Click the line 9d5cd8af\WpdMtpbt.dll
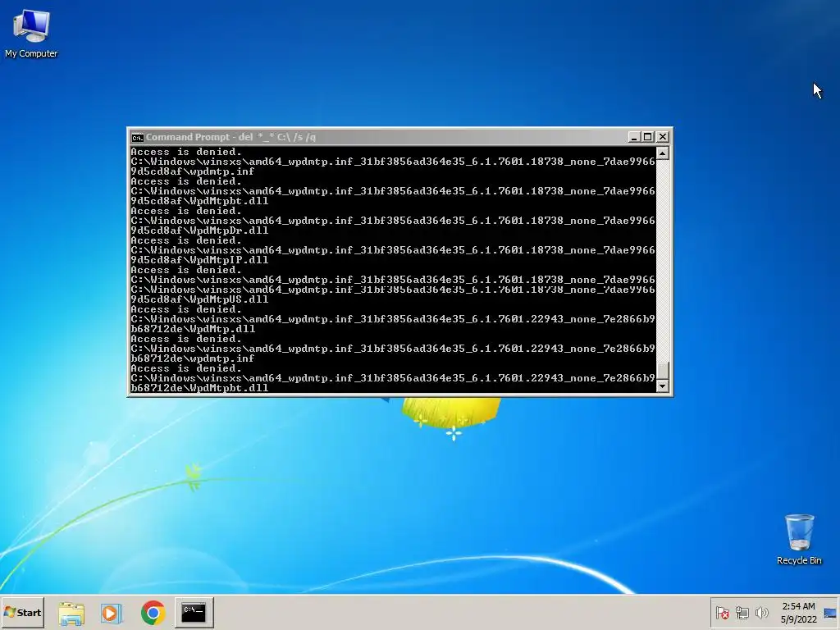840x630 pixels. (199, 201)
